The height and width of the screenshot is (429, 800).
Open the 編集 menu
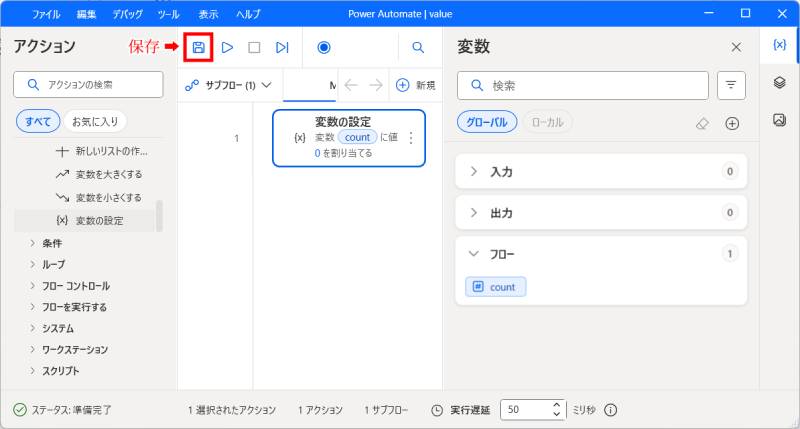pos(86,14)
